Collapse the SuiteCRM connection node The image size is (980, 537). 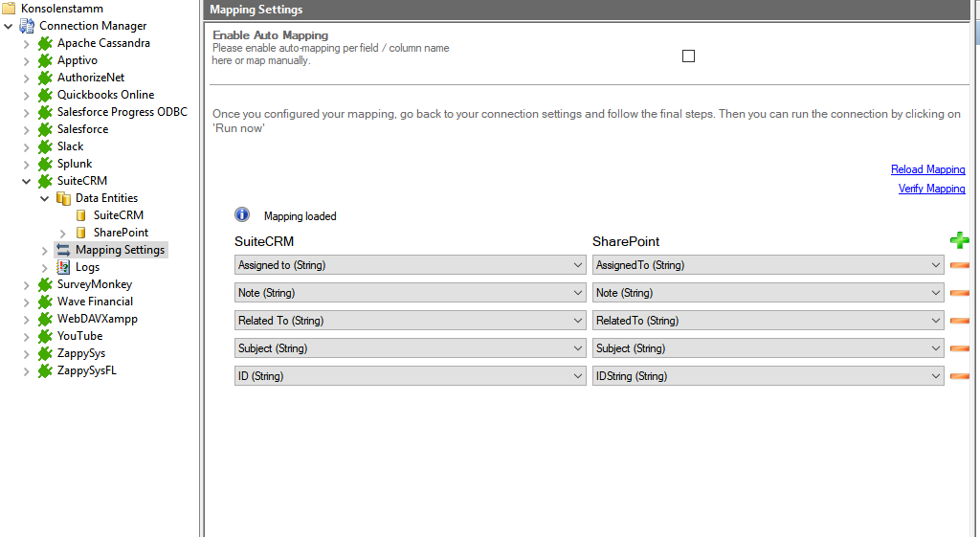coord(27,181)
